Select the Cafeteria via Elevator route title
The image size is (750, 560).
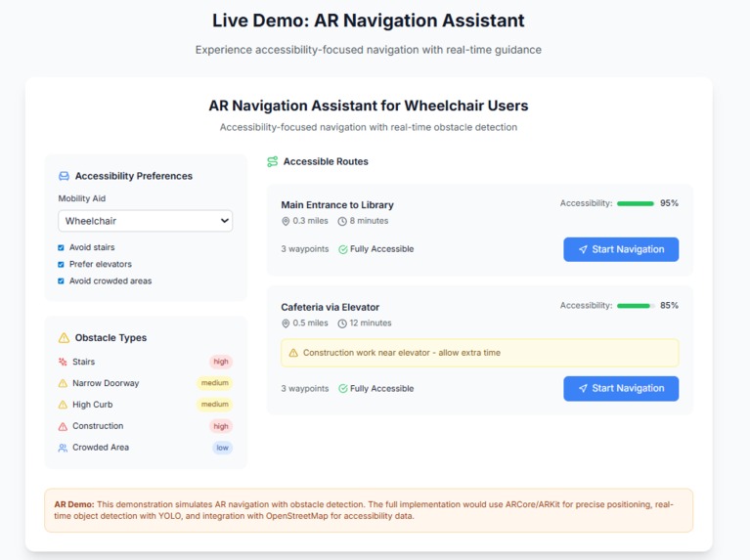click(331, 307)
